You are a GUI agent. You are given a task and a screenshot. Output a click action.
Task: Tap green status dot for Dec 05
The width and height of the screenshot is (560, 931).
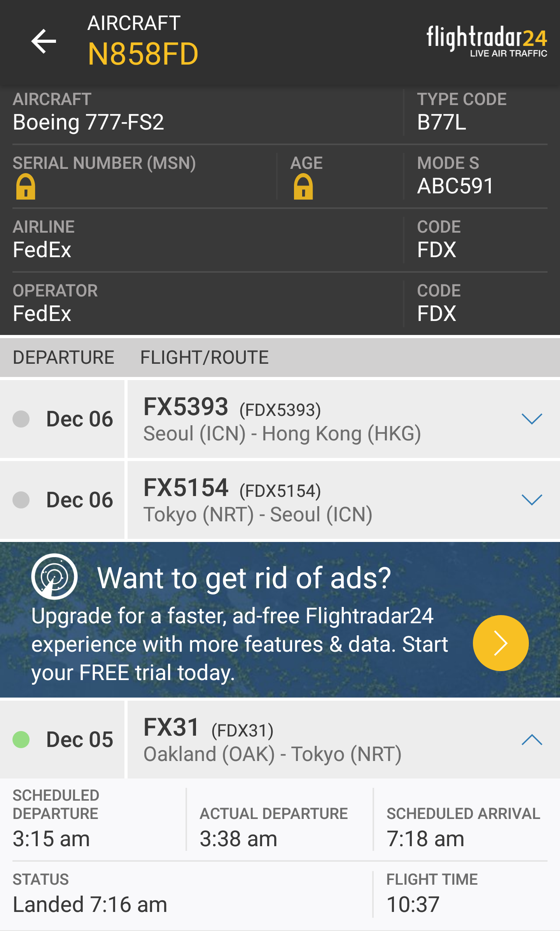point(21,739)
